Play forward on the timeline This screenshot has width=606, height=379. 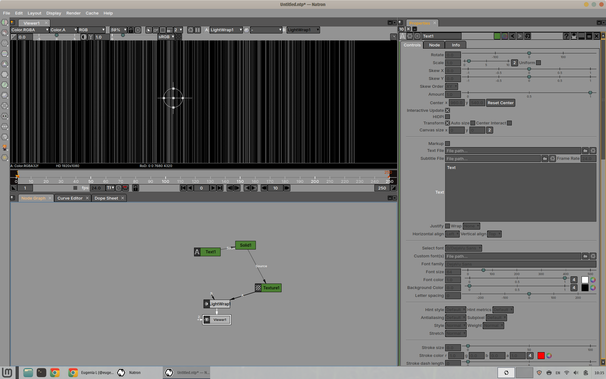pyautogui.click(x=213, y=188)
